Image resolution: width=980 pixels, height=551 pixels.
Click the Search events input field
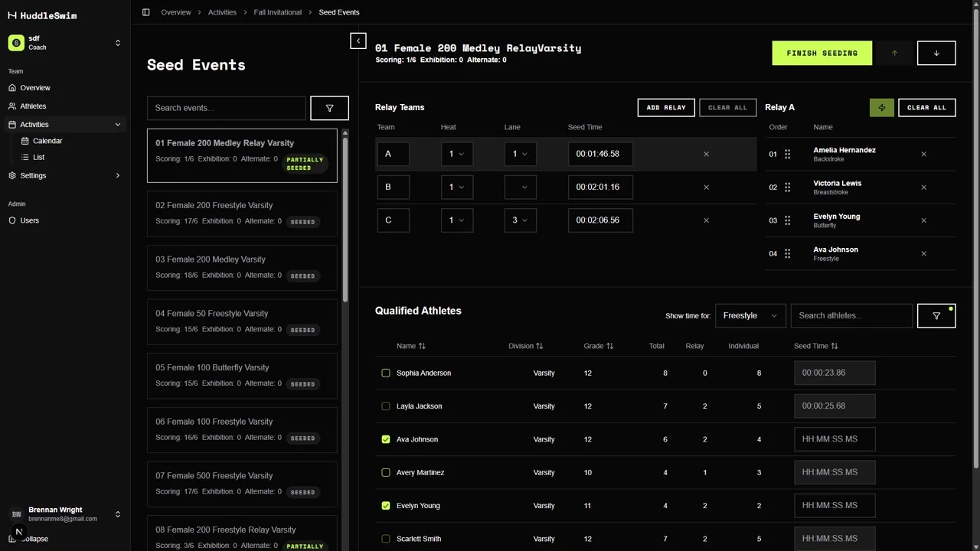[x=226, y=107]
